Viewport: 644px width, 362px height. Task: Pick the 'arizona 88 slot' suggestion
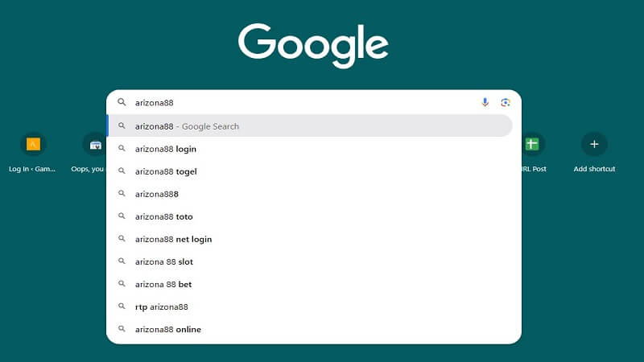point(164,261)
